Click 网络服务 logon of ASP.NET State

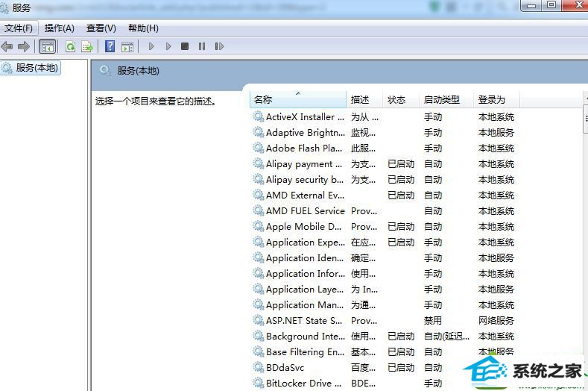pyautogui.click(x=496, y=321)
